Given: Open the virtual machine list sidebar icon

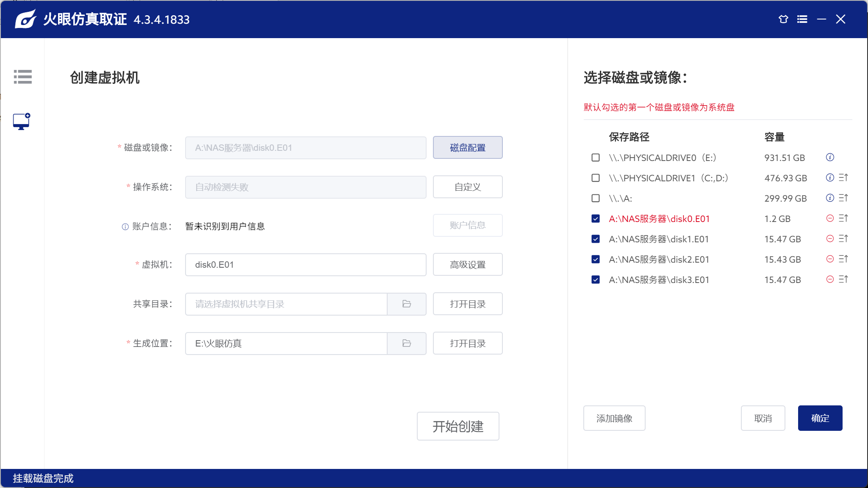Looking at the screenshot, I should 22,77.
